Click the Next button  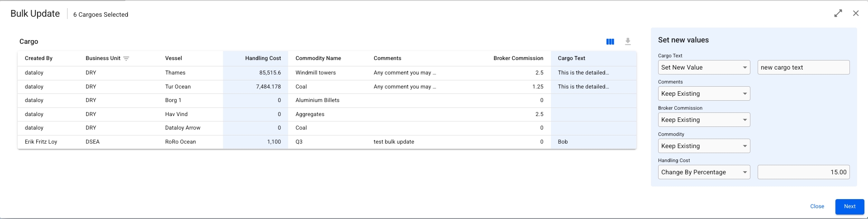tap(849, 206)
